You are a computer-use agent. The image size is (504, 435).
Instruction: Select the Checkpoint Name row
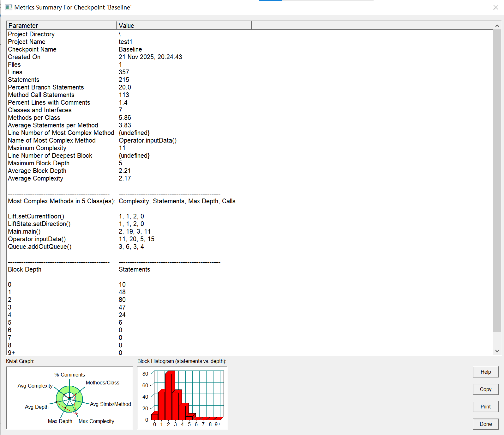coord(249,49)
